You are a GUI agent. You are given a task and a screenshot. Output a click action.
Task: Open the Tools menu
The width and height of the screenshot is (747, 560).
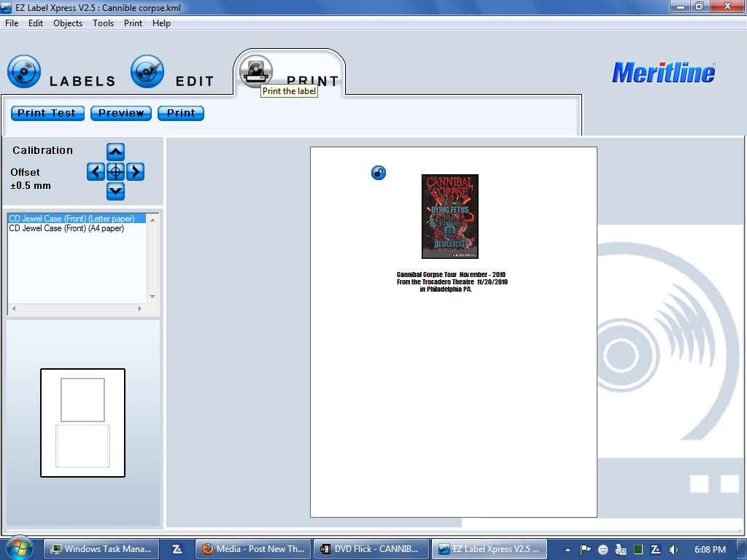click(x=104, y=23)
